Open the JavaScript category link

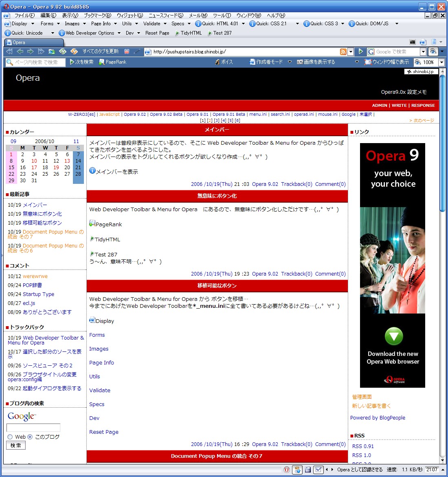110,115
